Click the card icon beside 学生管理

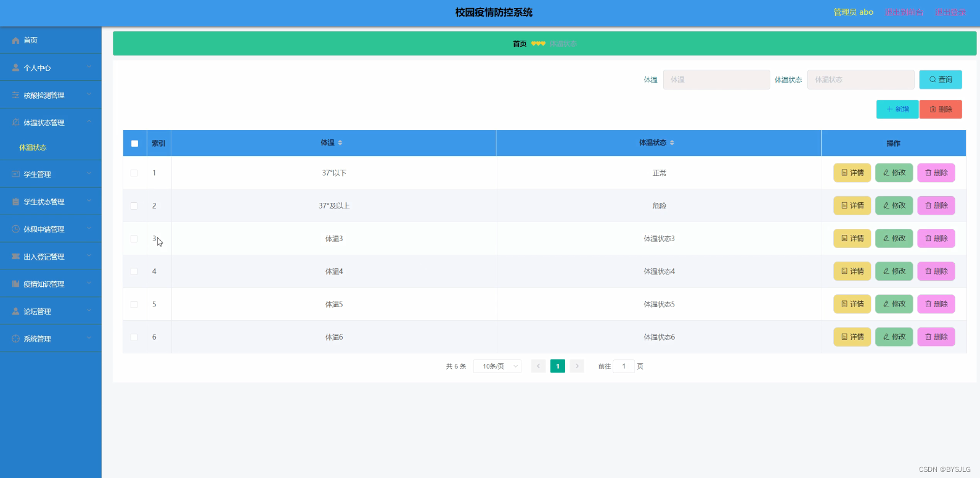coord(16,175)
